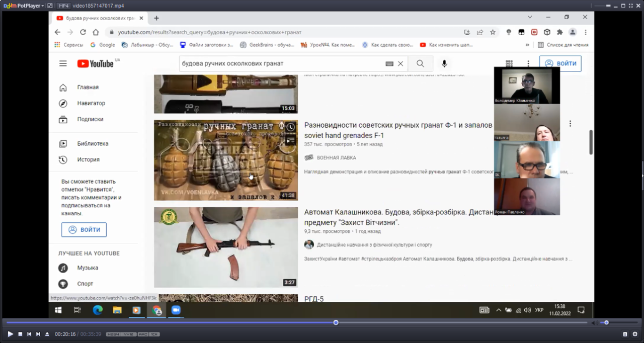Reload the Chrome page
This screenshot has height=343, width=644.
tap(83, 32)
